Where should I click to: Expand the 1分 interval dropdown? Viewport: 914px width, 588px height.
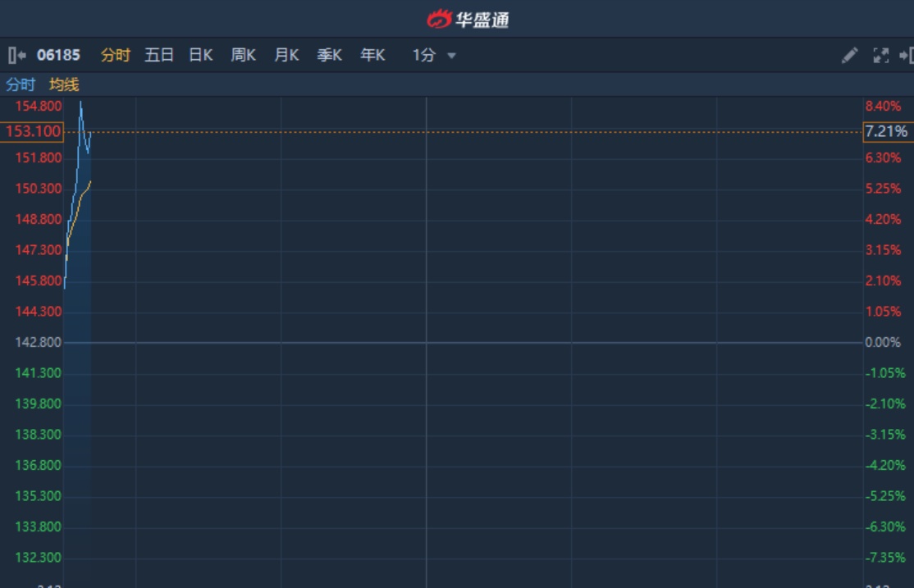click(434, 56)
